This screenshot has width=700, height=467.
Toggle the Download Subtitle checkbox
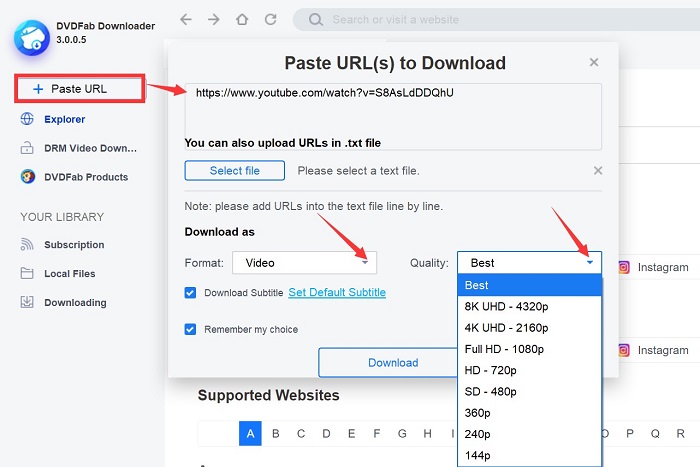[190, 293]
